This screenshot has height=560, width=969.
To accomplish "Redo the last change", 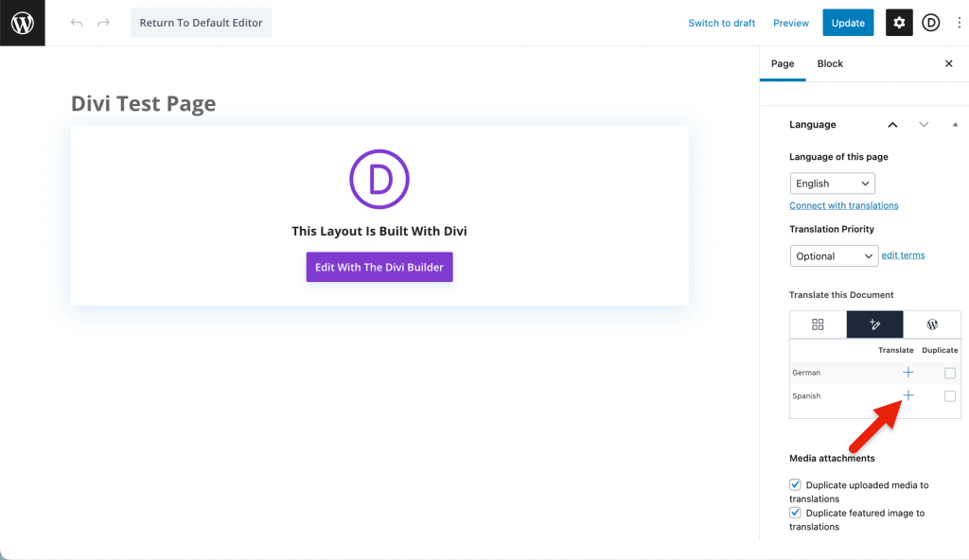I will pyautogui.click(x=103, y=23).
